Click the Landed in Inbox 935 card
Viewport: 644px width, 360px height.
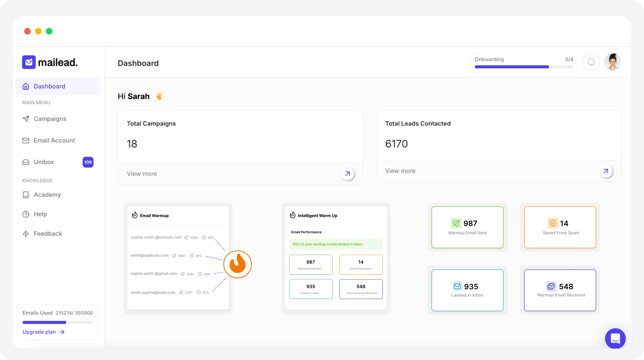pos(467,290)
